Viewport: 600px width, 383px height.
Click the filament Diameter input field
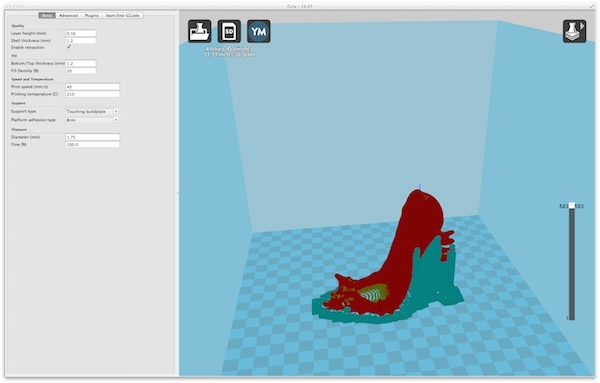(x=93, y=137)
